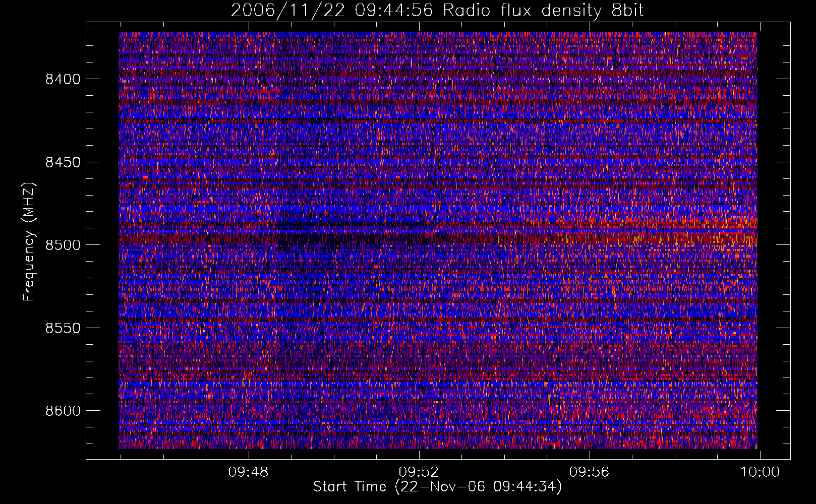Screen dimensions: 816x504
Task: Select the 8550 frequency axis label
Action: pyautogui.click(x=63, y=328)
